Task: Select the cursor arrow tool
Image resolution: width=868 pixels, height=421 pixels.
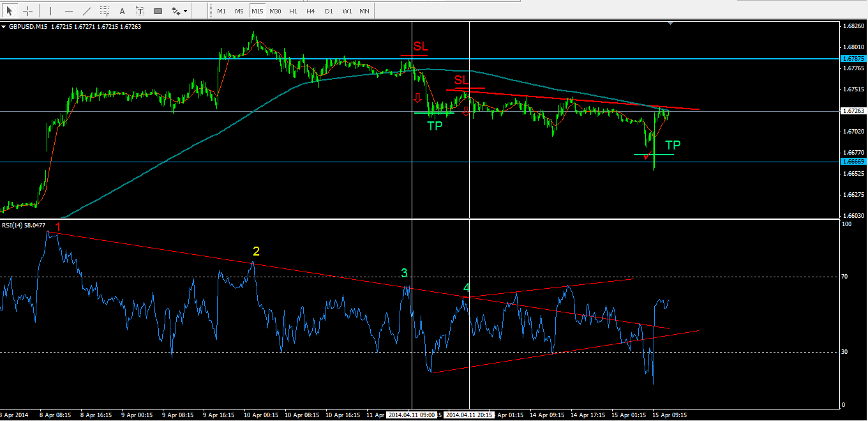Action: click(x=11, y=11)
